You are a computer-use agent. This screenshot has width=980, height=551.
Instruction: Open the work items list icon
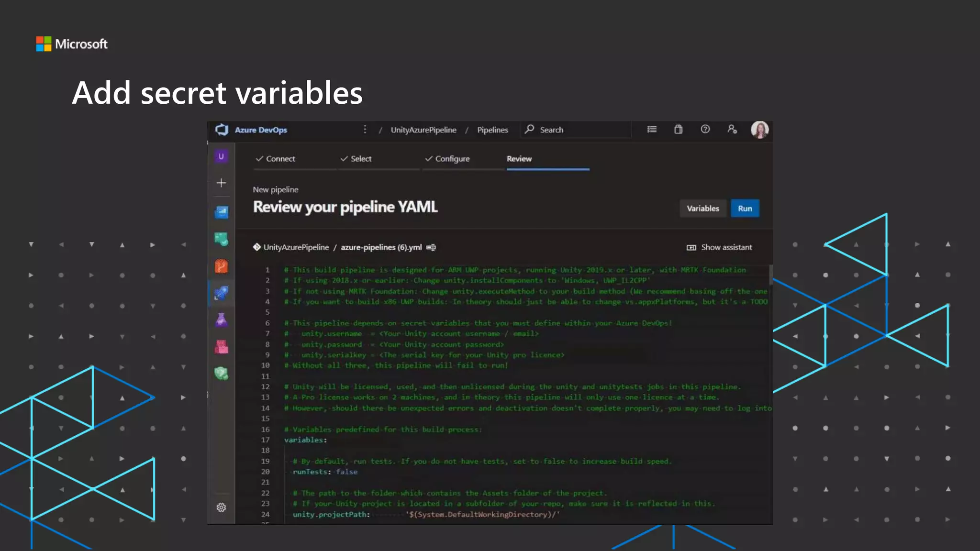point(652,129)
